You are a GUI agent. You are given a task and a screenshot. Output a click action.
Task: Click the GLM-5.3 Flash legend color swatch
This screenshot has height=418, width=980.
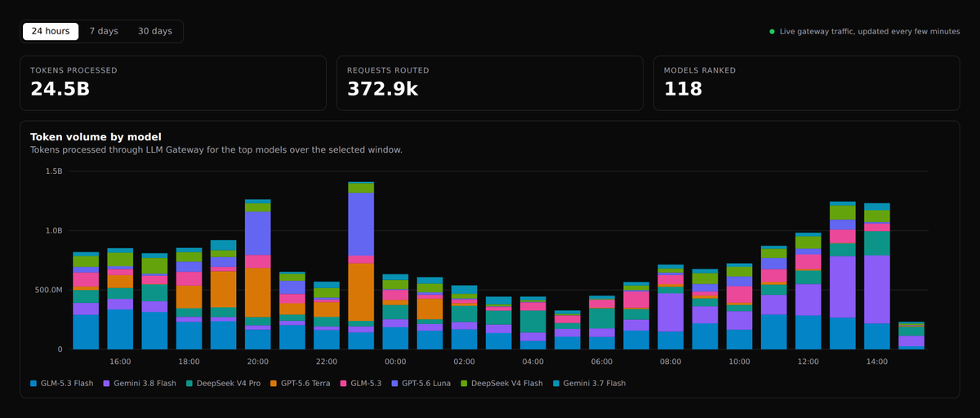(33, 383)
